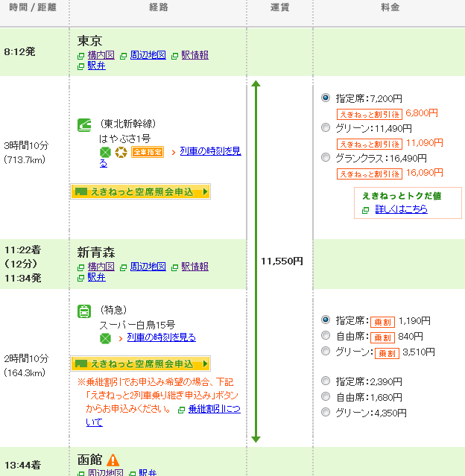Open 周辺地図 link for 函館 station
465x476 pixels.
tap(105, 472)
